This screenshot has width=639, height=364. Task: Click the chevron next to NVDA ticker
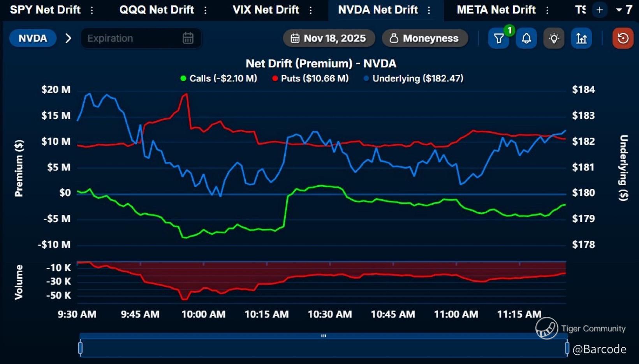(68, 38)
